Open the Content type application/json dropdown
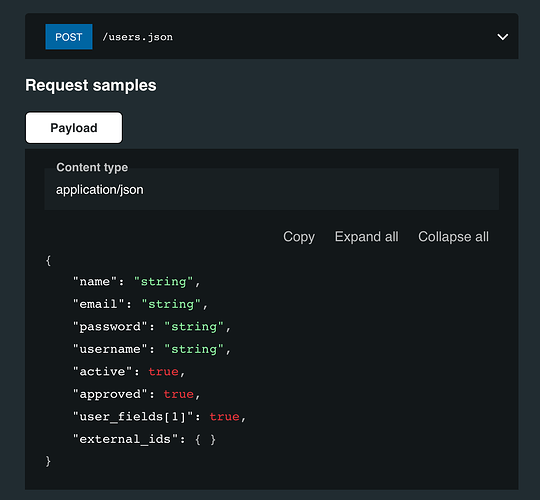The image size is (540, 500). [271, 189]
